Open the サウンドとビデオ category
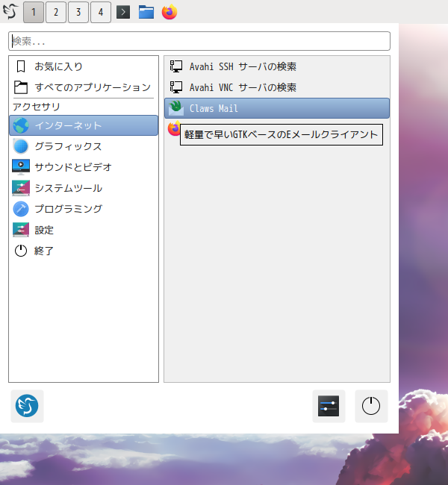 click(84, 167)
